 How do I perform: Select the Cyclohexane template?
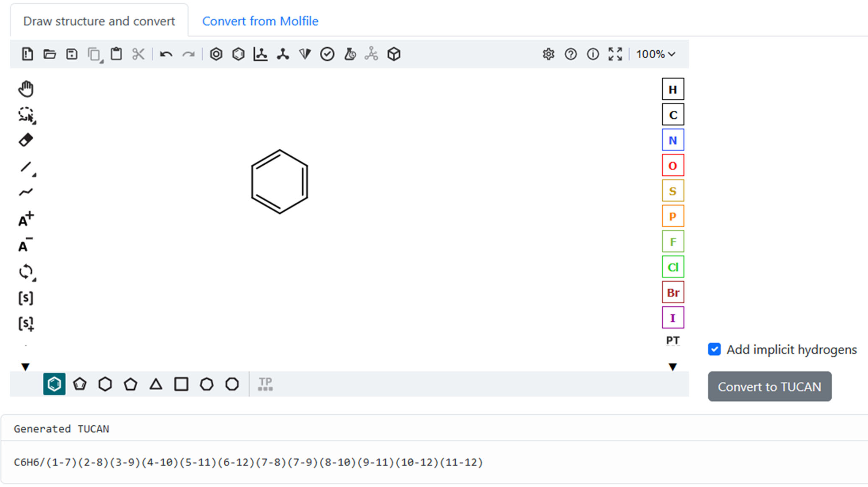coord(105,384)
